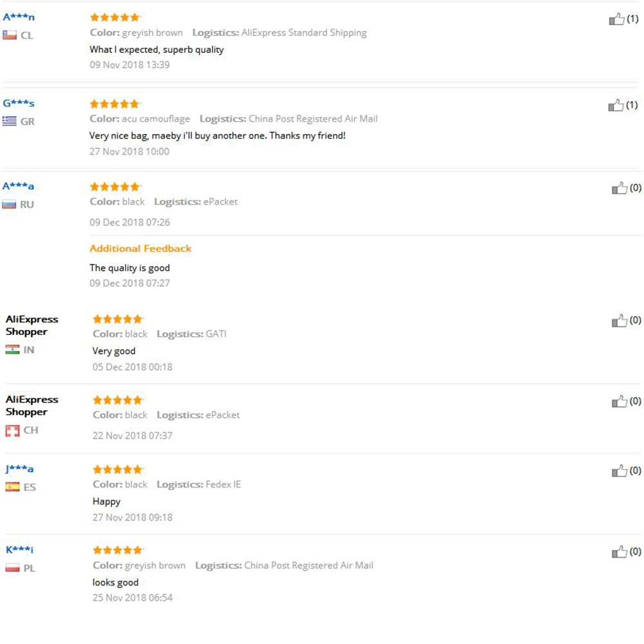Click 'What I expected, superb quality' review text

click(156, 50)
